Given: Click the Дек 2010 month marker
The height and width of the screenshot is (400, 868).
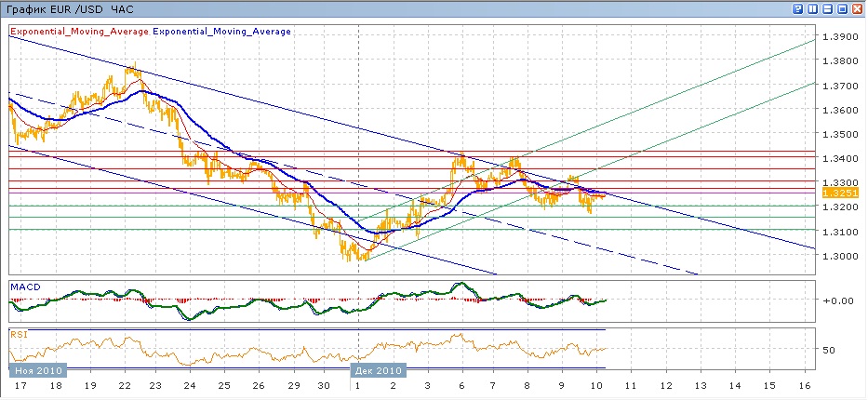Looking at the screenshot, I should (x=380, y=370).
